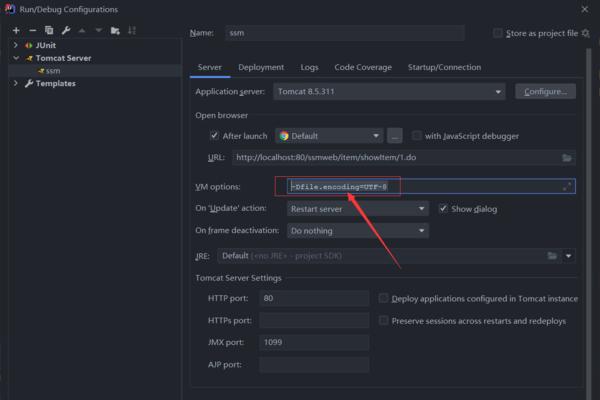
Task: Enable with JavaScript debugger option
Action: [x=417, y=136]
